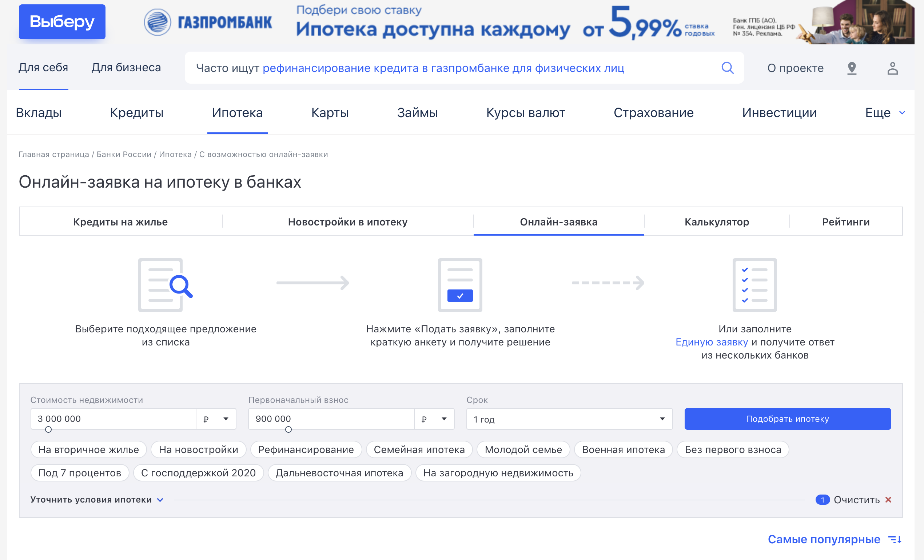Screen dimensions: 924x560
Task: Go to Банки России breadcrumb
Action: coord(124,155)
